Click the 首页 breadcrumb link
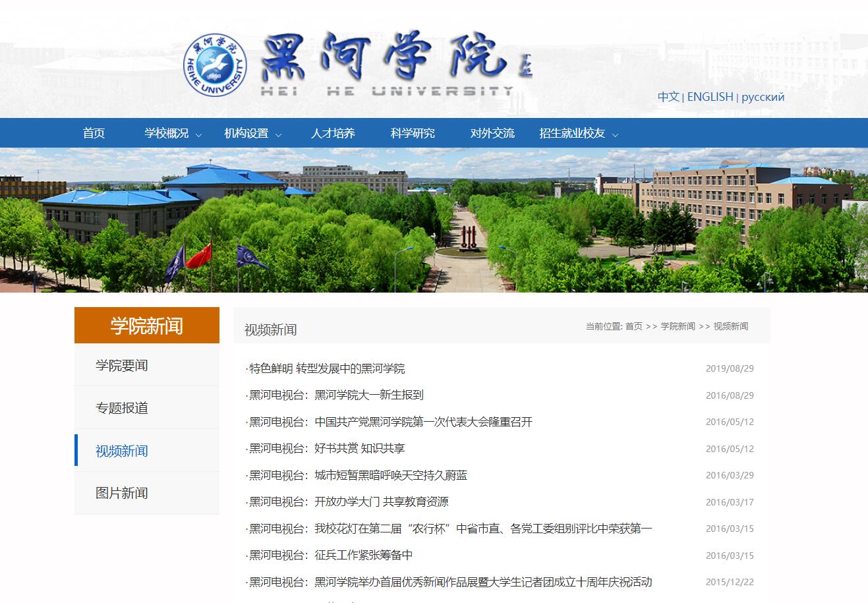This screenshot has height=603, width=868. click(x=633, y=326)
